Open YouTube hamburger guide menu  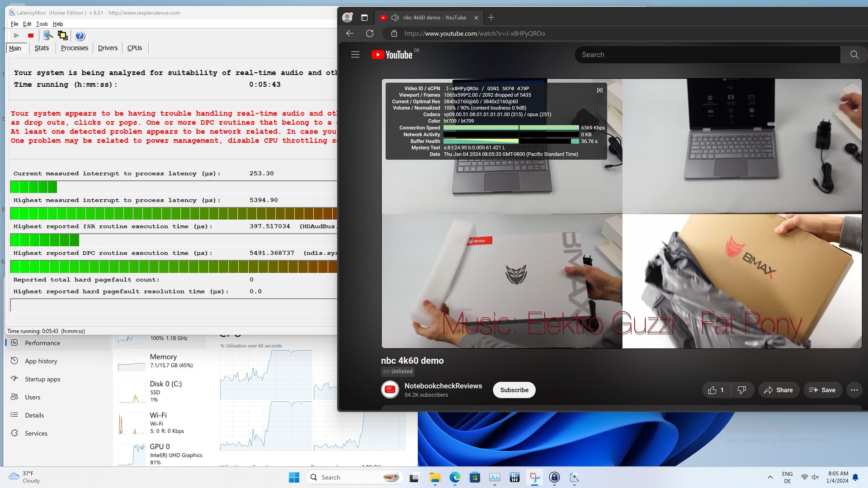355,55
